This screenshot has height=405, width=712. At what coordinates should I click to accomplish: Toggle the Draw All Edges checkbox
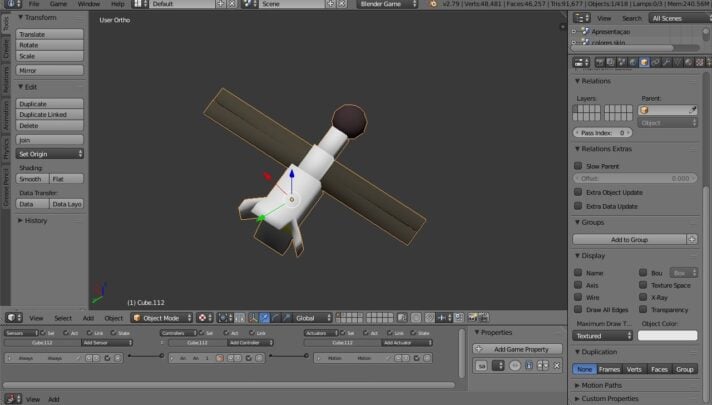[x=578, y=311]
